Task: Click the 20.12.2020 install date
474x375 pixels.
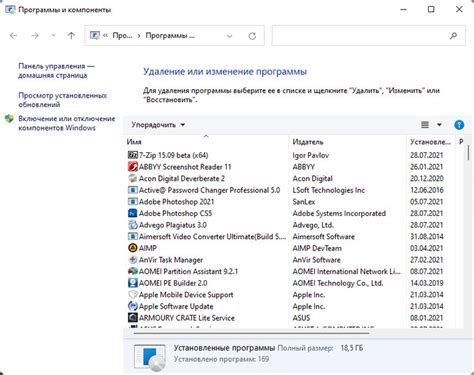Action: pos(427,178)
